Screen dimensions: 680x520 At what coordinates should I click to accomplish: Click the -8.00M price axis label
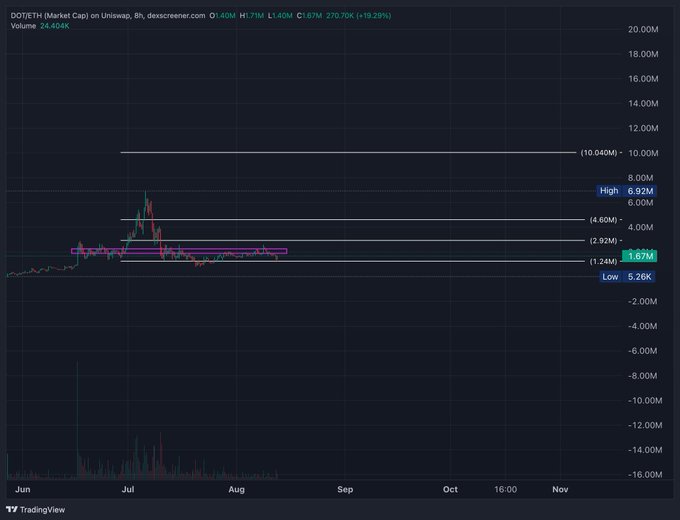pyautogui.click(x=642, y=376)
